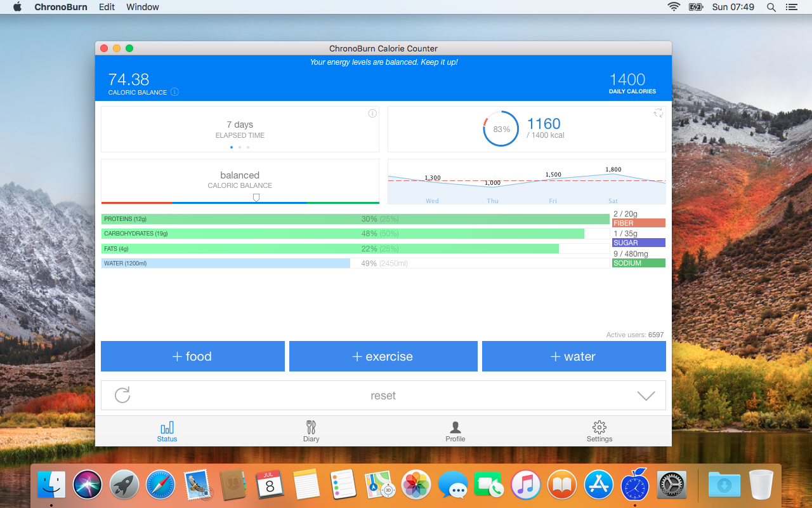Add water with the + water button

pyautogui.click(x=573, y=356)
